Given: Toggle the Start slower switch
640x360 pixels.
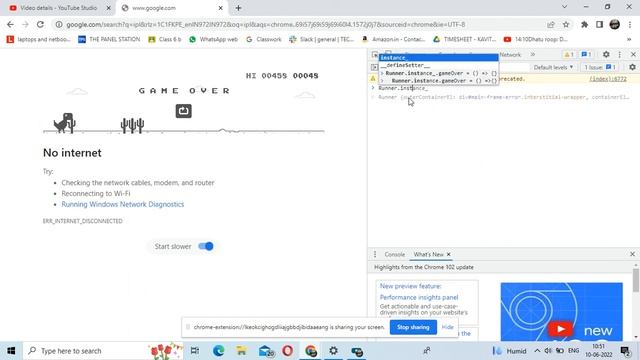Looking at the screenshot, I should (x=206, y=246).
